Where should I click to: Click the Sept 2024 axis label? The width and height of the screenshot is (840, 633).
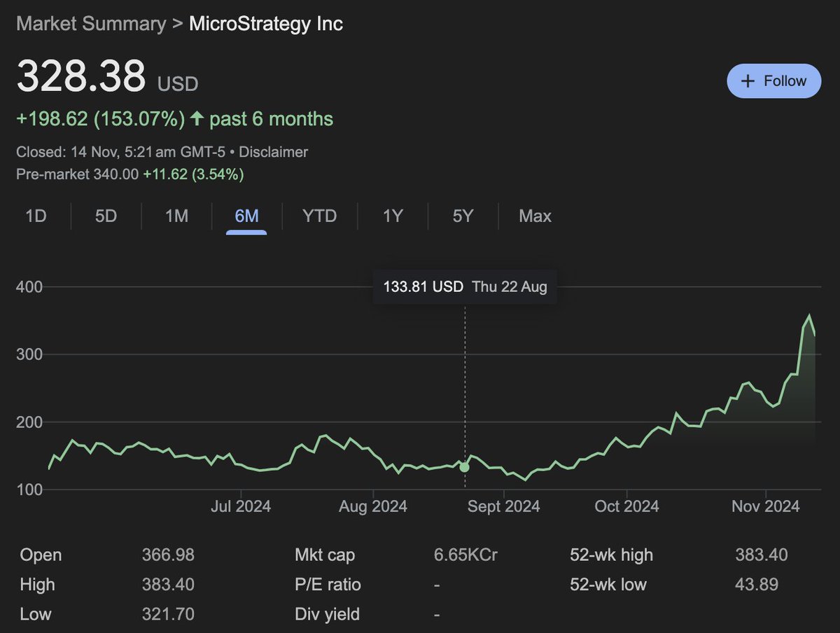503,506
